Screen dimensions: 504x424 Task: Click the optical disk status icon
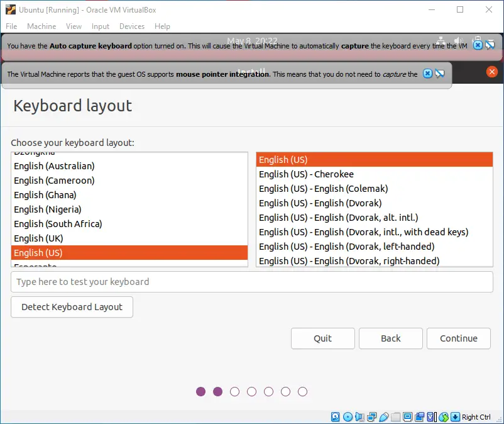tap(348, 417)
